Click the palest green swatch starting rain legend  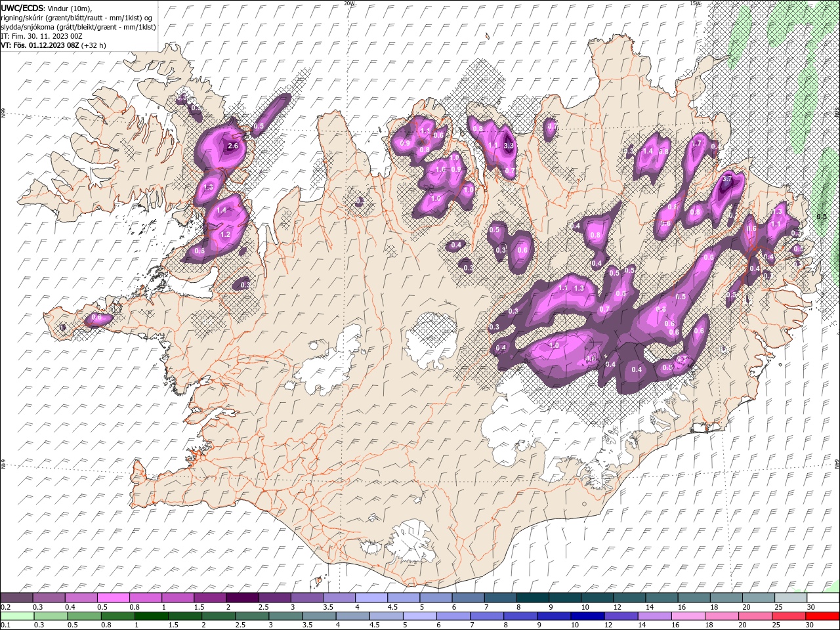coord(16,616)
